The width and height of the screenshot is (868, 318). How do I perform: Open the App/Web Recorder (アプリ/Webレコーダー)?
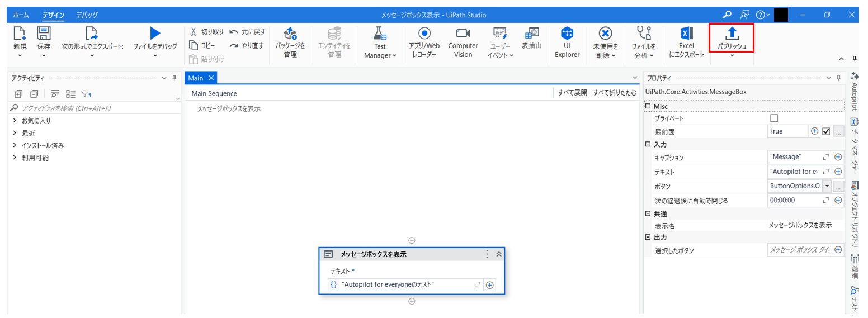coord(424,34)
